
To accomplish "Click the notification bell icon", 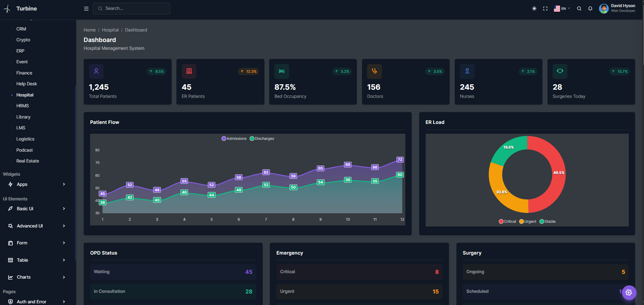I will tap(590, 8).
